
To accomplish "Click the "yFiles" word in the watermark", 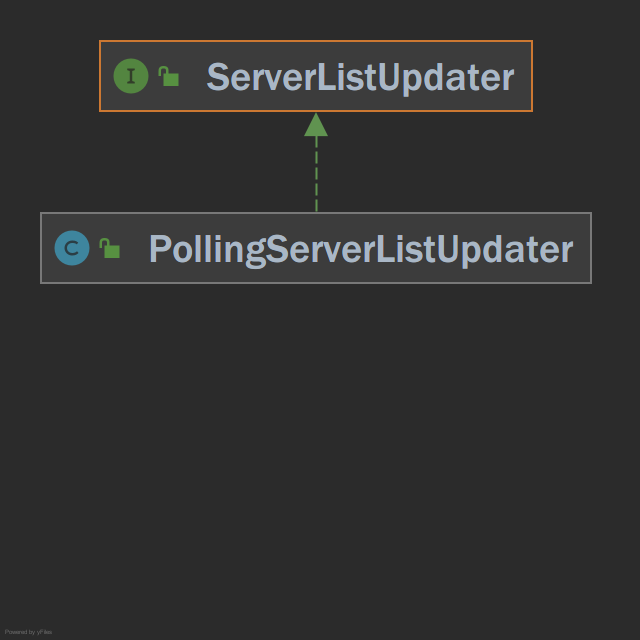I will pos(44,632).
